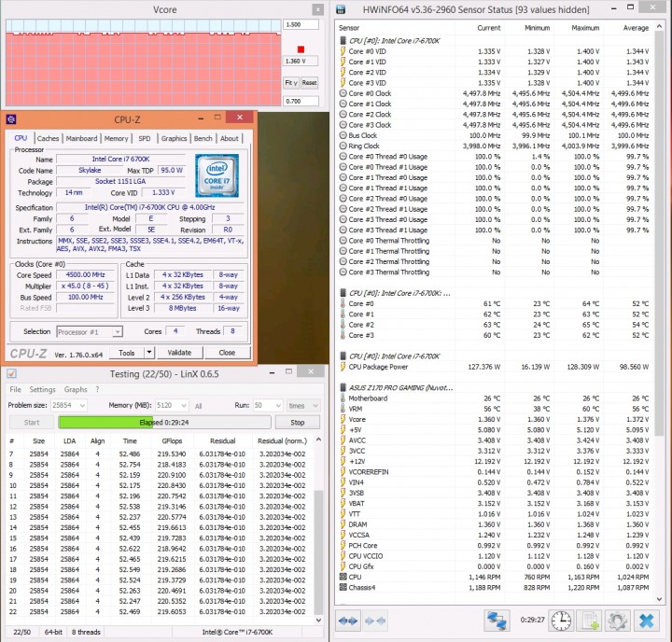Screen dimensions: 672x642
Task: Click the VCCSA voltage row
Action: [494, 535]
